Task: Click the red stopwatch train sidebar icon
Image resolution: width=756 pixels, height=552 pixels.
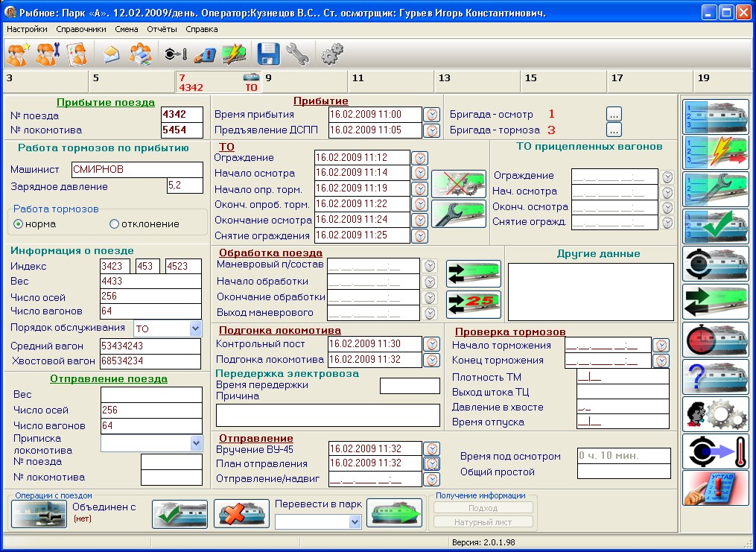Action: click(x=716, y=340)
